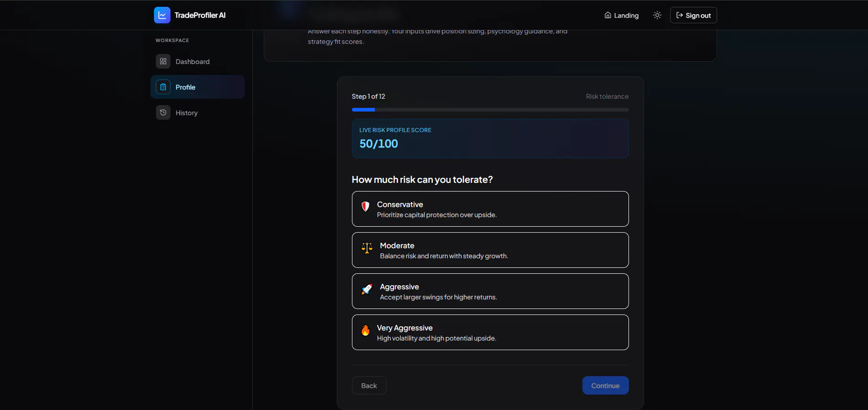This screenshot has height=410, width=868.
Task: Select the Very Aggressive risk option
Action: (x=490, y=332)
